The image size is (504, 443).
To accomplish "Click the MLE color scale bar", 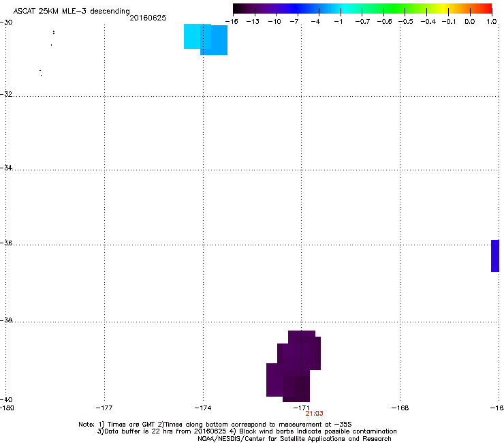I will tap(362, 8).
